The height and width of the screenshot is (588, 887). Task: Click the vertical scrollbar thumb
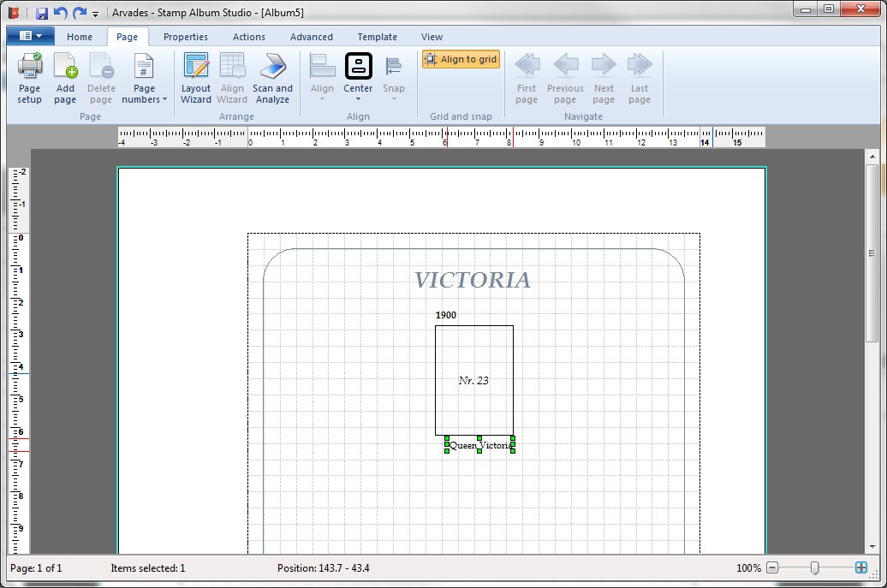872,252
